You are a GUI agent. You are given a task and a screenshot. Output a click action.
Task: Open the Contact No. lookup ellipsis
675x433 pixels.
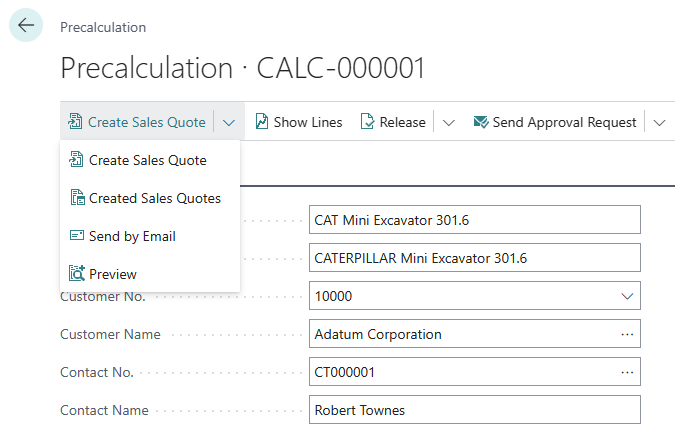point(627,372)
